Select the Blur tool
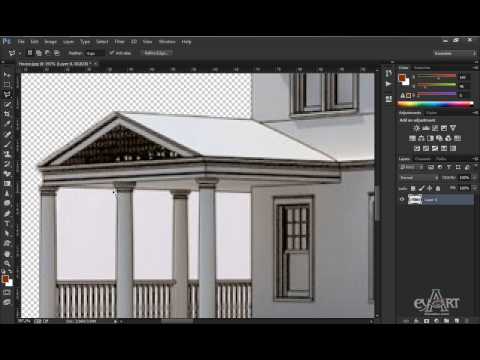This screenshot has height=360, width=480. pos(7,193)
